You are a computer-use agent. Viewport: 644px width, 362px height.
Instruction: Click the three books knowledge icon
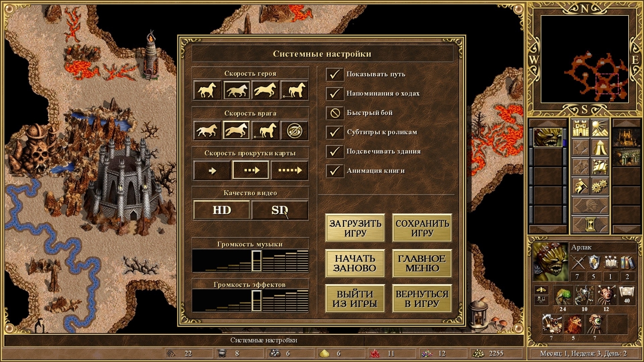(x=627, y=263)
